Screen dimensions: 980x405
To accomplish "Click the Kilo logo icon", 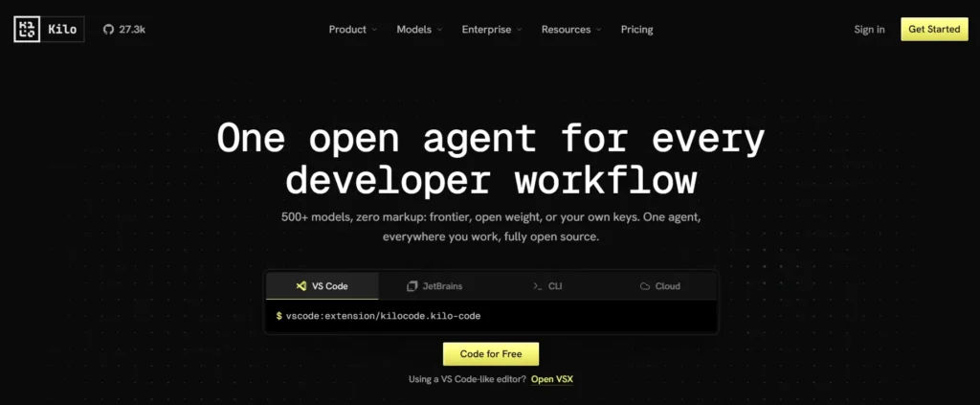I will [27, 30].
